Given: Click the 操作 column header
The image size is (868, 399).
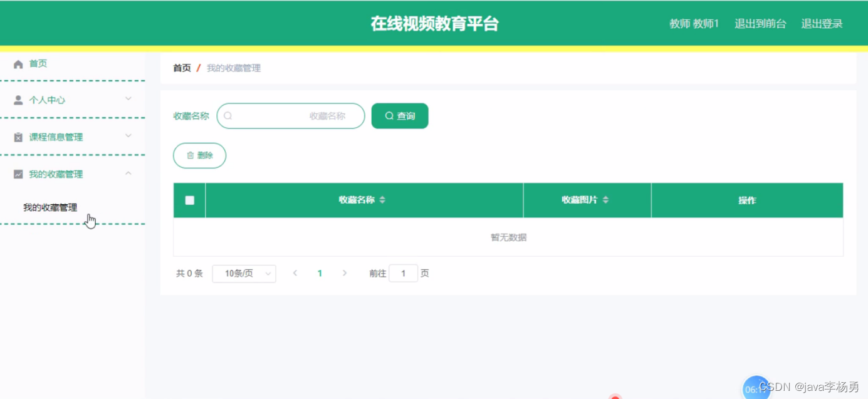Looking at the screenshot, I should pyautogui.click(x=747, y=200).
